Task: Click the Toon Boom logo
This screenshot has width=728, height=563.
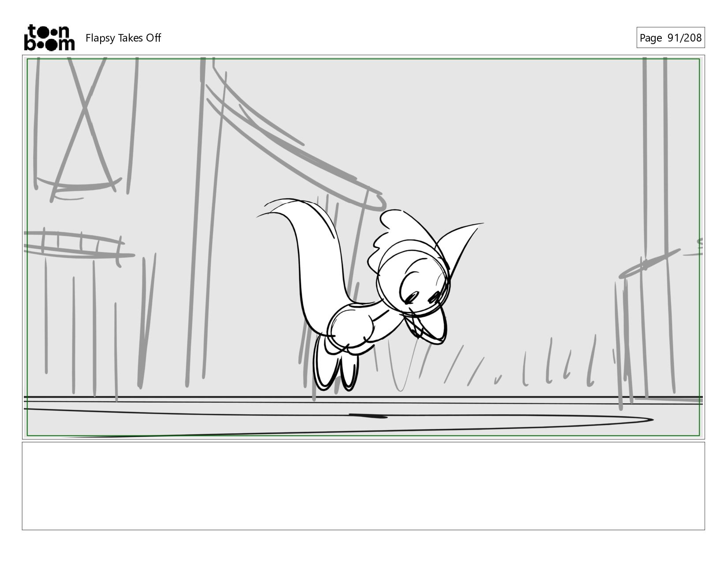Action: [49, 38]
